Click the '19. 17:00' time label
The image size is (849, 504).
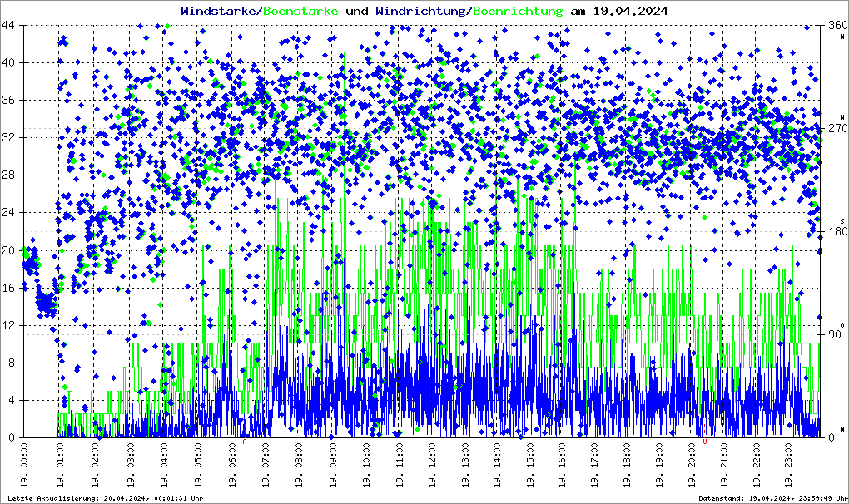[x=595, y=466]
